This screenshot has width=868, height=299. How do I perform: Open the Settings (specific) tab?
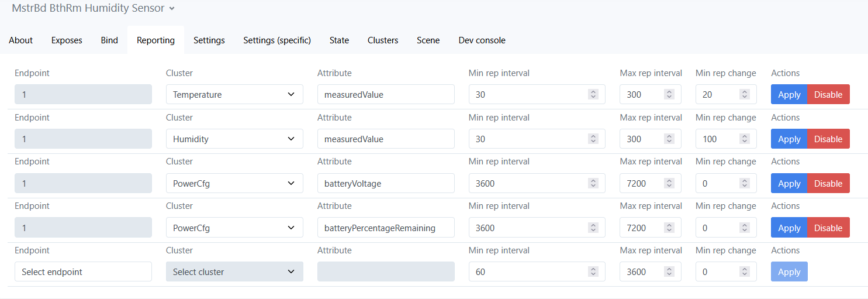click(277, 40)
